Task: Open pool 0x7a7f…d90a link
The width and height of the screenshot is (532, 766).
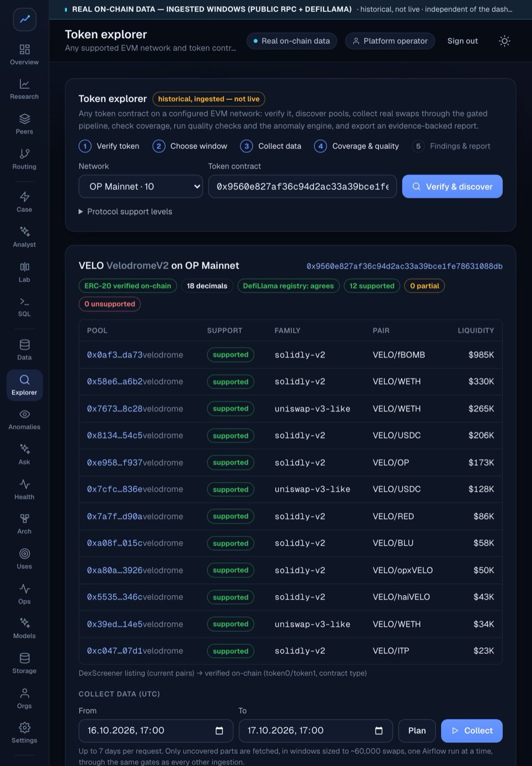Action: tap(115, 516)
